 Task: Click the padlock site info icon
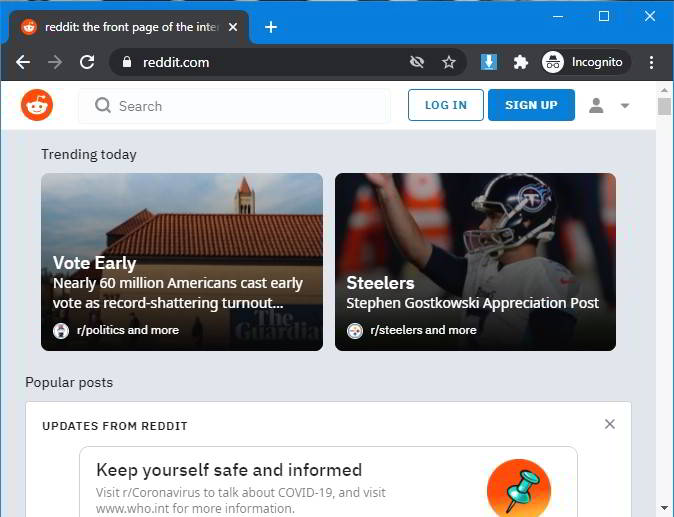(x=127, y=62)
